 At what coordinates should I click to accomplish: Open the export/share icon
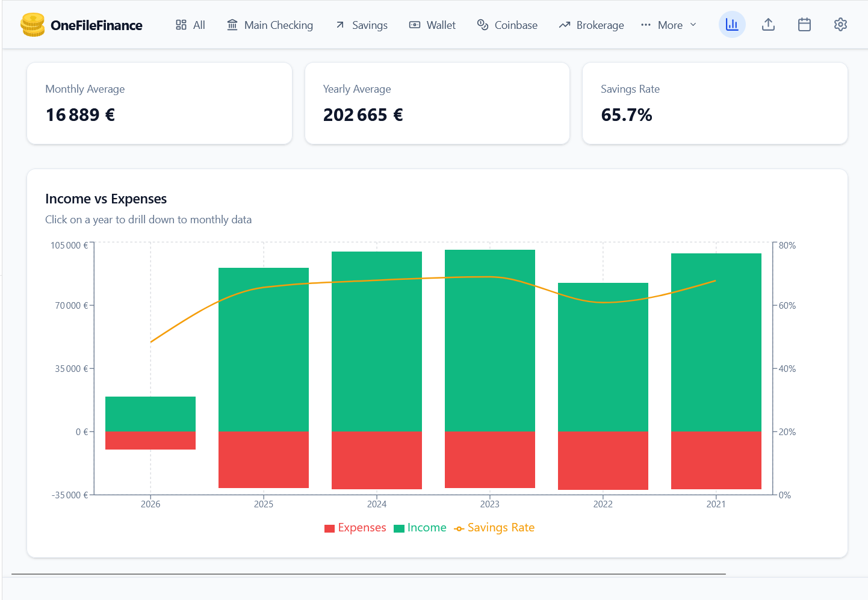(768, 24)
